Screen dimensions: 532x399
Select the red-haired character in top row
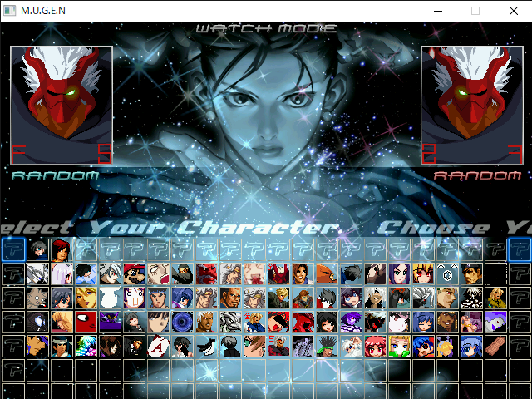pos(62,249)
